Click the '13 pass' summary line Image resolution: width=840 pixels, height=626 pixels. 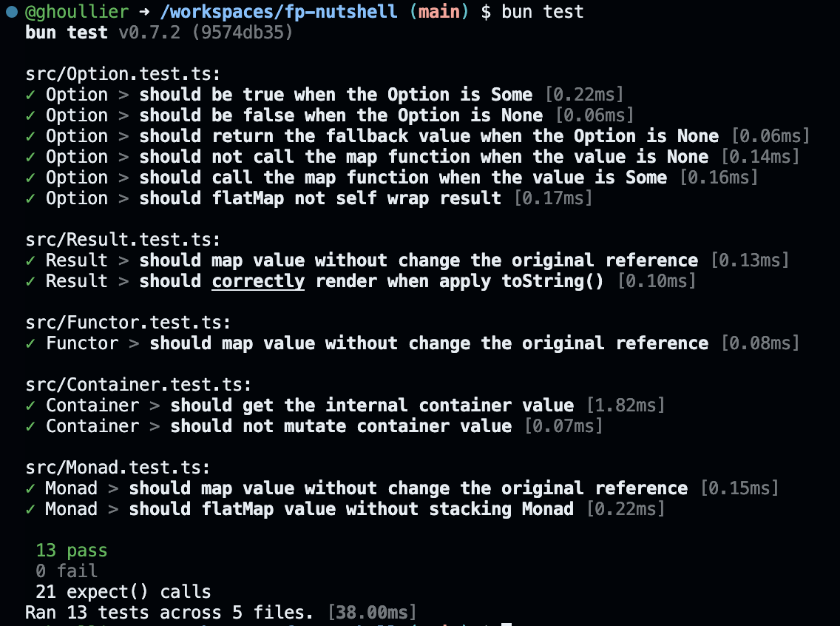tap(72, 551)
